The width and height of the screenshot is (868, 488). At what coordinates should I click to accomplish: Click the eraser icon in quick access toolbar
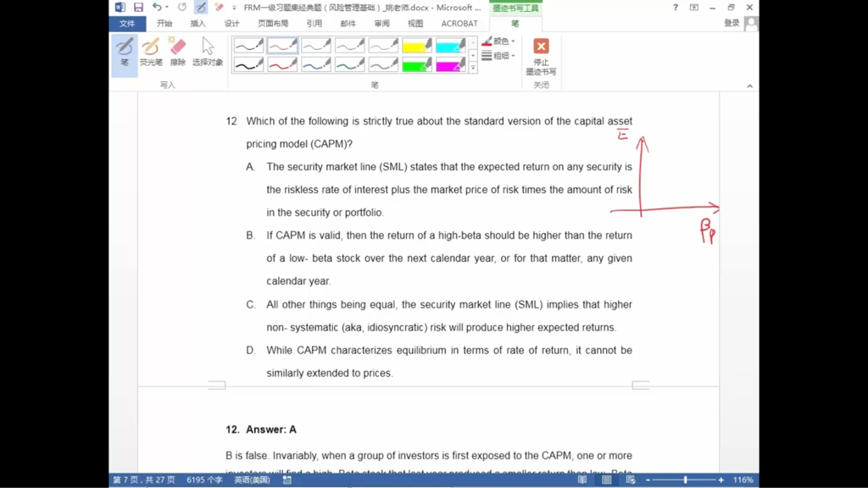point(220,7)
